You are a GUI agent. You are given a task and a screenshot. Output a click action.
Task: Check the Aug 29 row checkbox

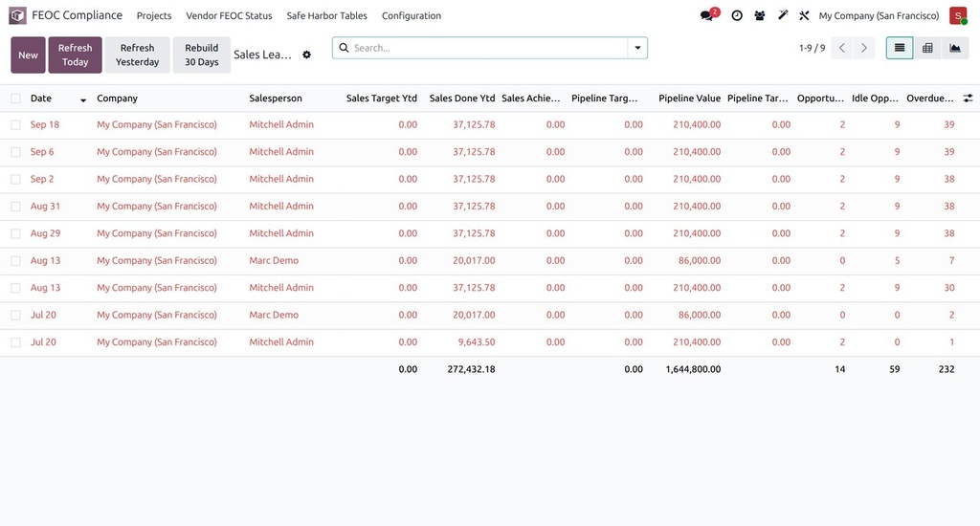coord(15,233)
